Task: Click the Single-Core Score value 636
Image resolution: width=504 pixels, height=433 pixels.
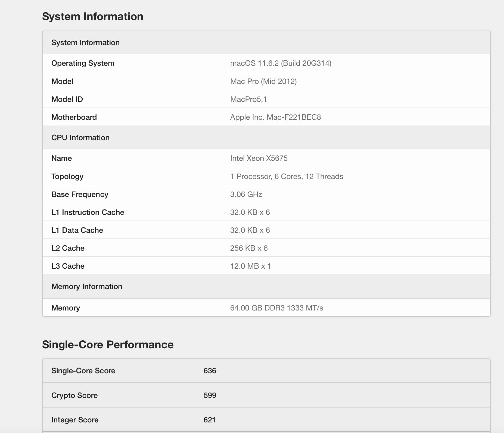Action: (210, 371)
